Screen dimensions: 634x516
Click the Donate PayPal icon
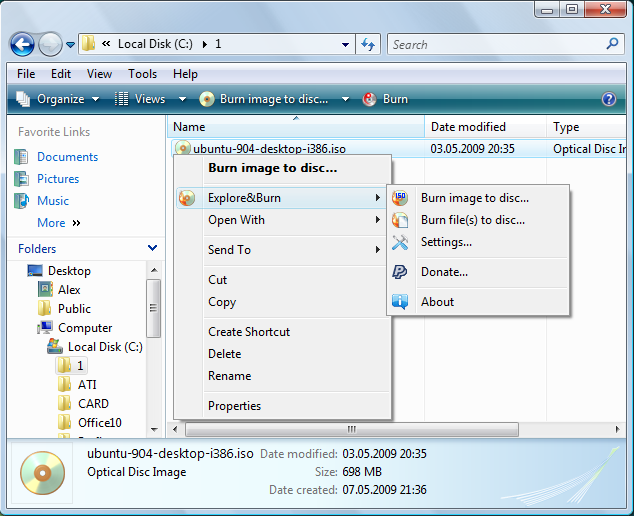click(400, 272)
